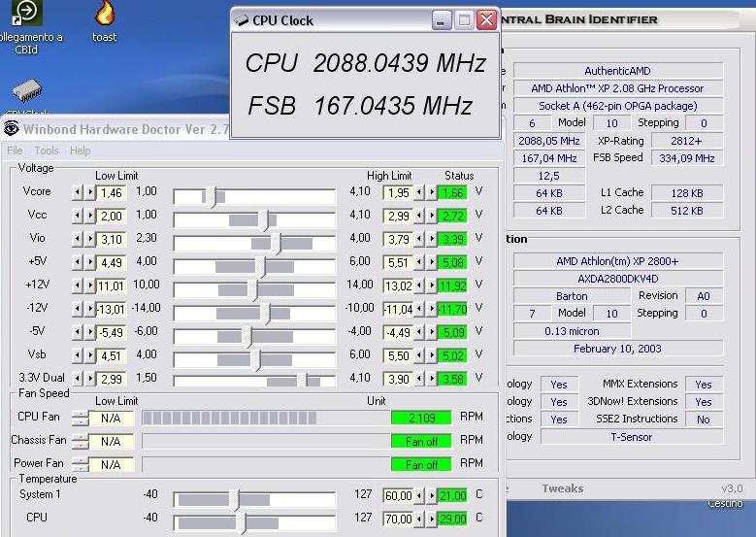Decrease the +5V low limit with left arrow
This screenshot has height=537, width=756.
[77, 262]
